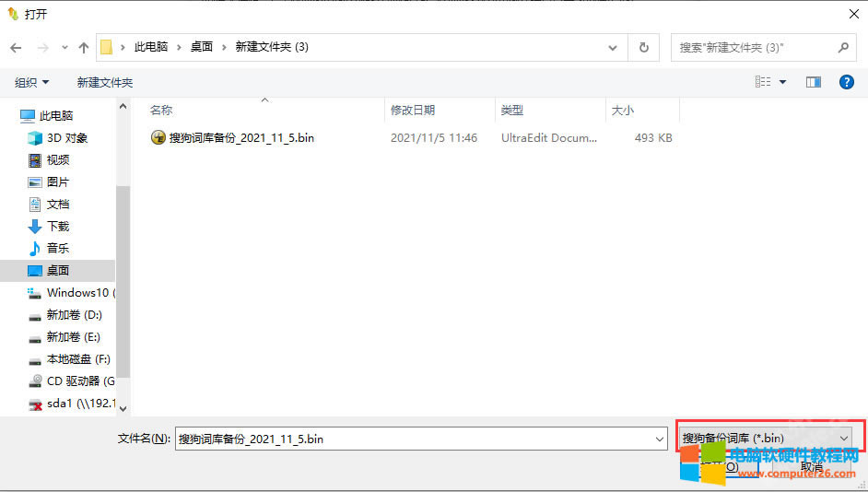Open the view options dropdown arrow

(x=782, y=82)
